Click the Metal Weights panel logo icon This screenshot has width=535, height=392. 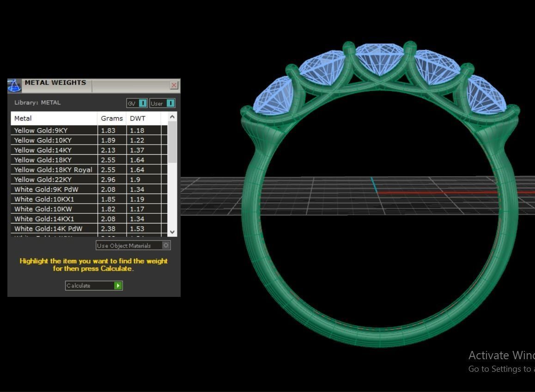pos(14,85)
